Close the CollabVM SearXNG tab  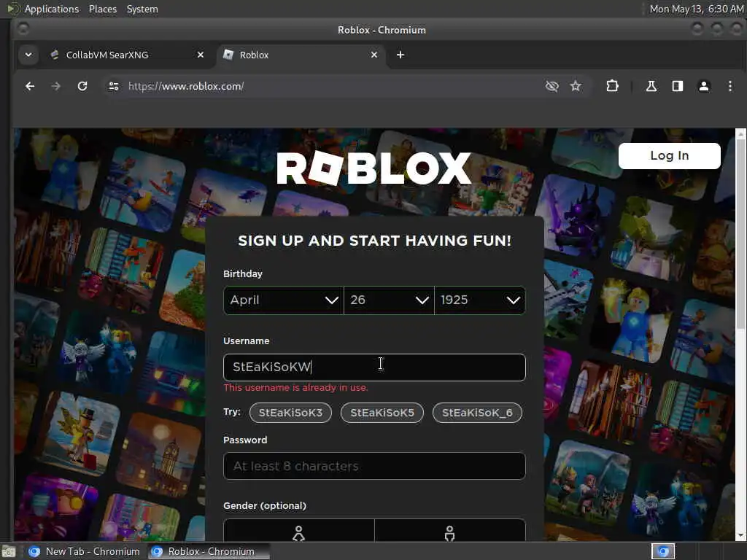(201, 55)
